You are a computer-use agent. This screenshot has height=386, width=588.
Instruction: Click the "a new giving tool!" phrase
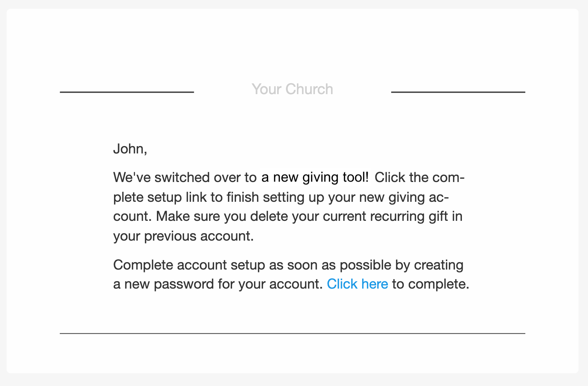click(x=315, y=178)
